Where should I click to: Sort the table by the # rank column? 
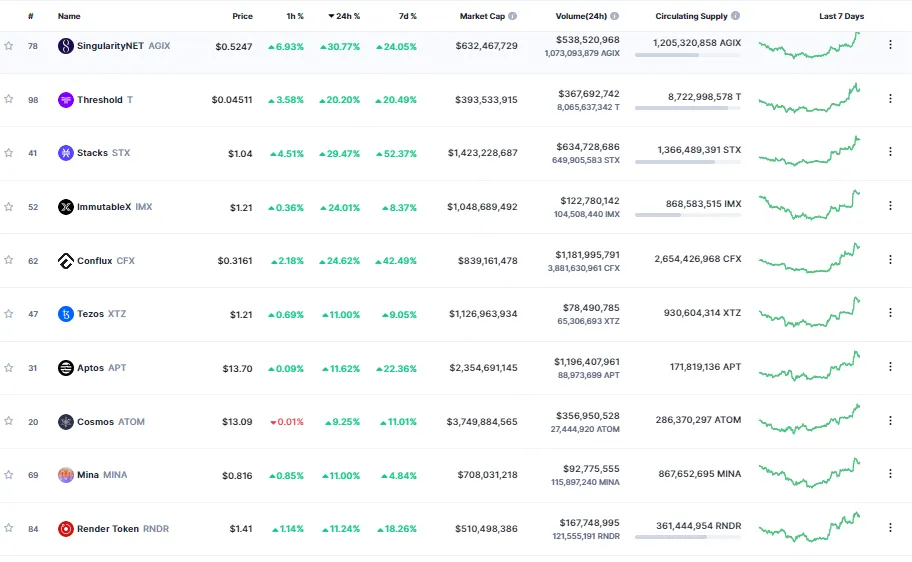31,16
